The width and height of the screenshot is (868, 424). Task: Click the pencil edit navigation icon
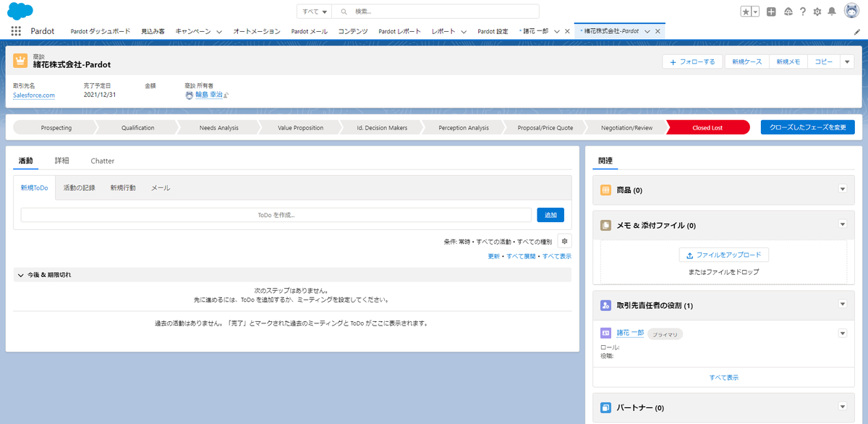coord(857,32)
